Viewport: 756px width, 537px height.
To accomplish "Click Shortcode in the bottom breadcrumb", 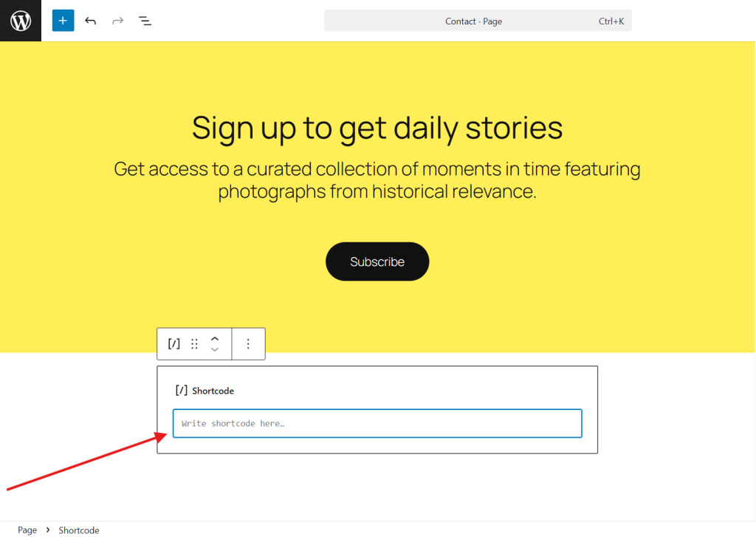I will click(79, 530).
